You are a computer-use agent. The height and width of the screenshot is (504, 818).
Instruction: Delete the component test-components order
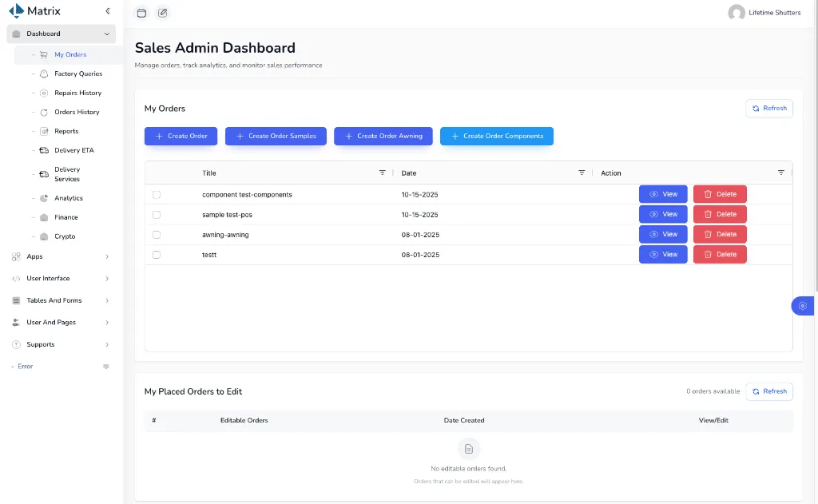click(720, 194)
